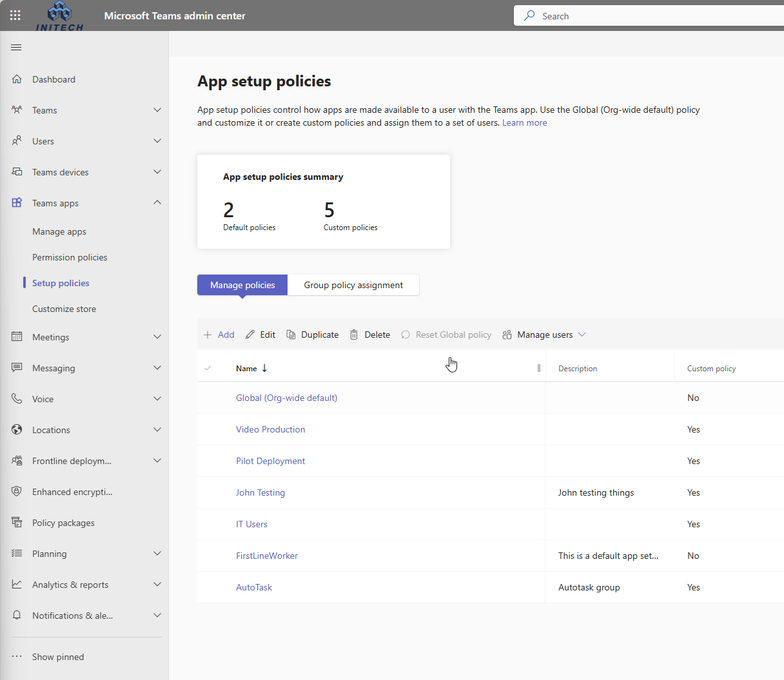Toggle the select-all checkmark in table header
784x680 pixels.
click(x=208, y=369)
